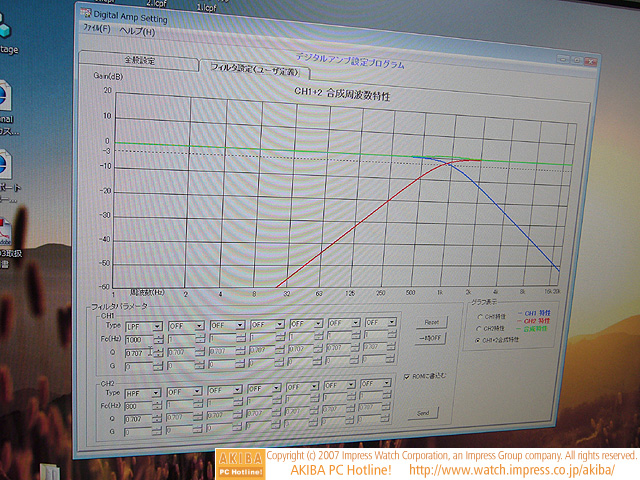Open CH2 last filter Type dropdown

pos(391,383)
